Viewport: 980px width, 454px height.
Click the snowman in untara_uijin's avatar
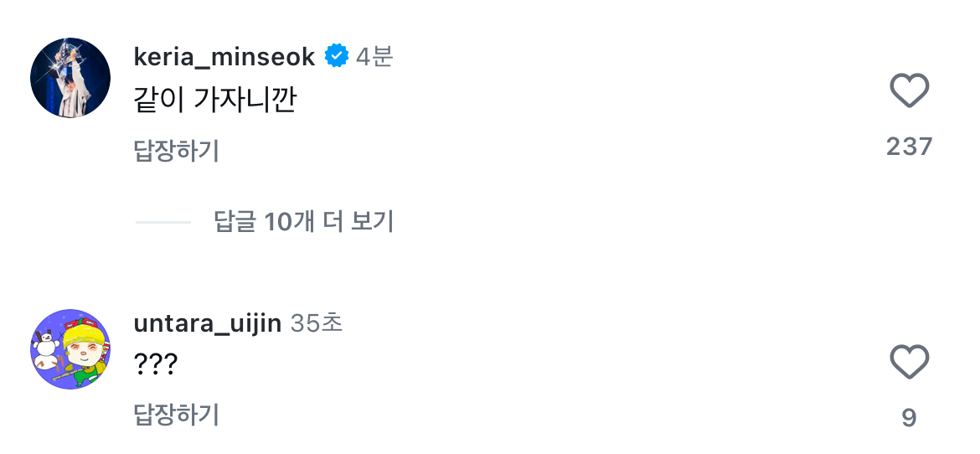[x=44, y=352]
